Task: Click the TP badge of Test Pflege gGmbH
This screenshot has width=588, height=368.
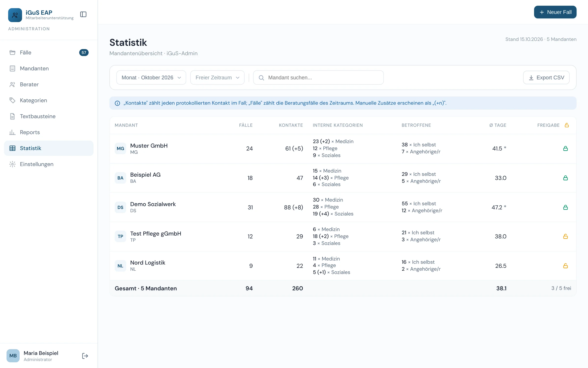Action: [x=120, y=236]
